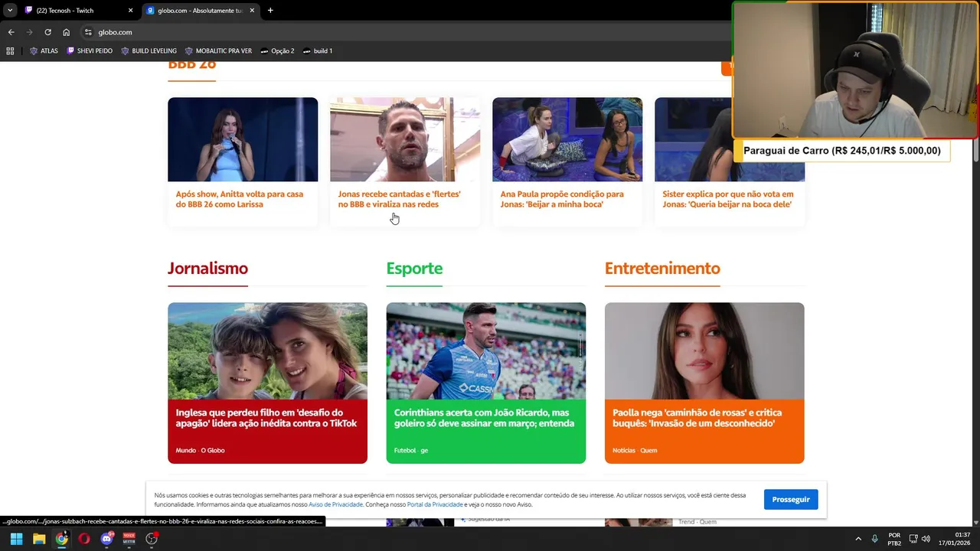Open a new browser tab
980x551 pixels.
pos(270,11)
